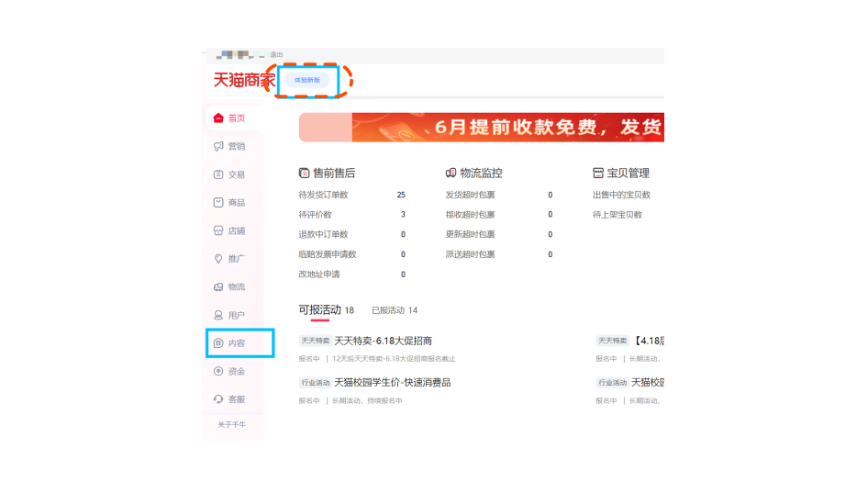
Task: Open the 客服 menu item
Action: (x=235, y=398)
